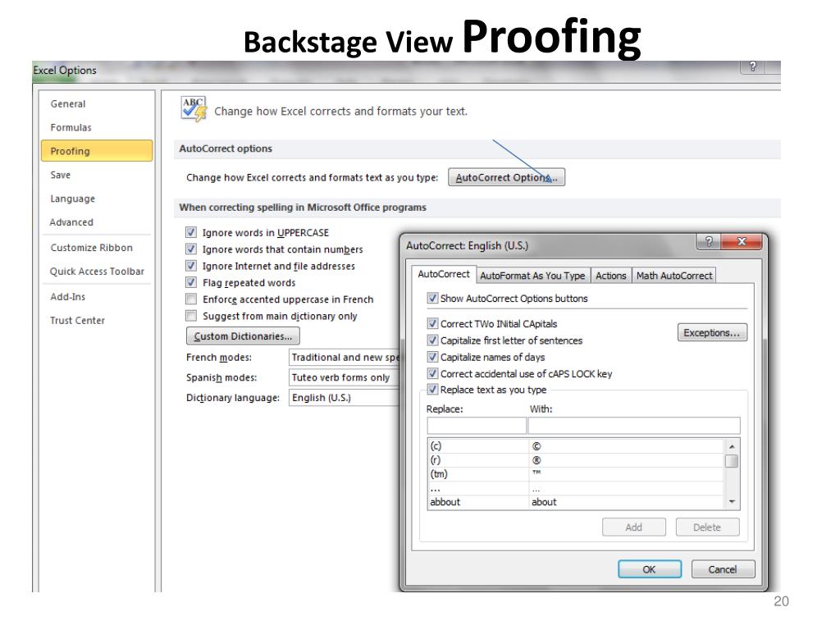The height and width of the screenshot is (630, 840).
Task: Open the French modes dropdown
Action: [x=345, y=358]
